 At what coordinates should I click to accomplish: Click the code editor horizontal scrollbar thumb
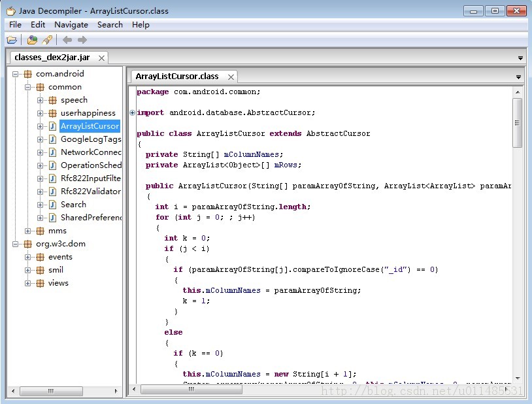[191, 390]
